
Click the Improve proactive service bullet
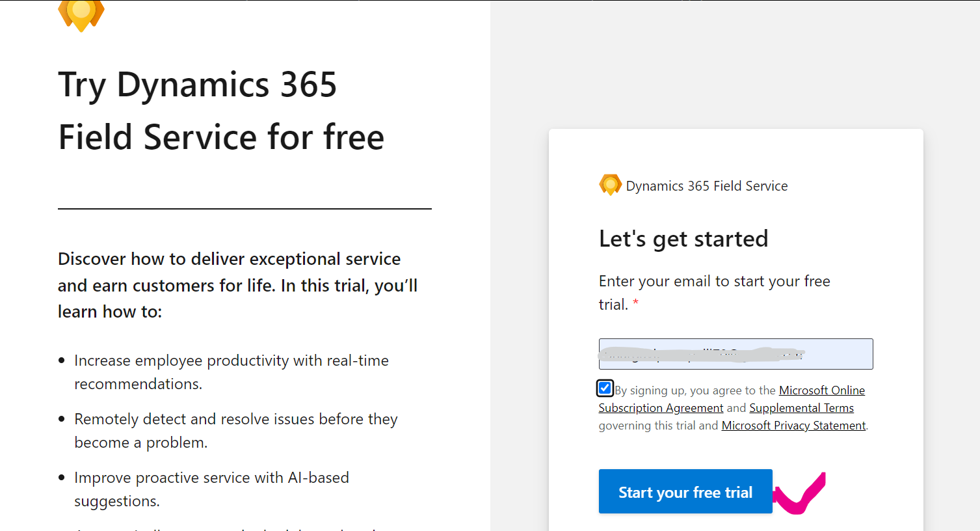click(211, 489)
